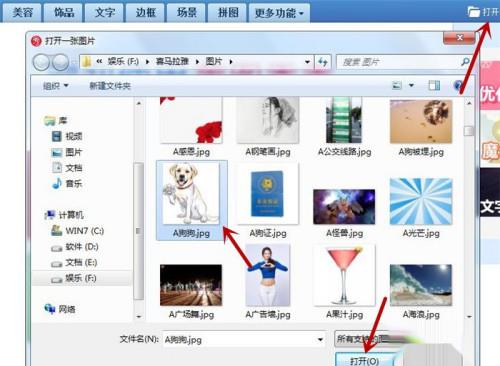Switch to the 拼图 tab
Image resolution: width=500 pixels, height=366 pixels.
point(228,13)
